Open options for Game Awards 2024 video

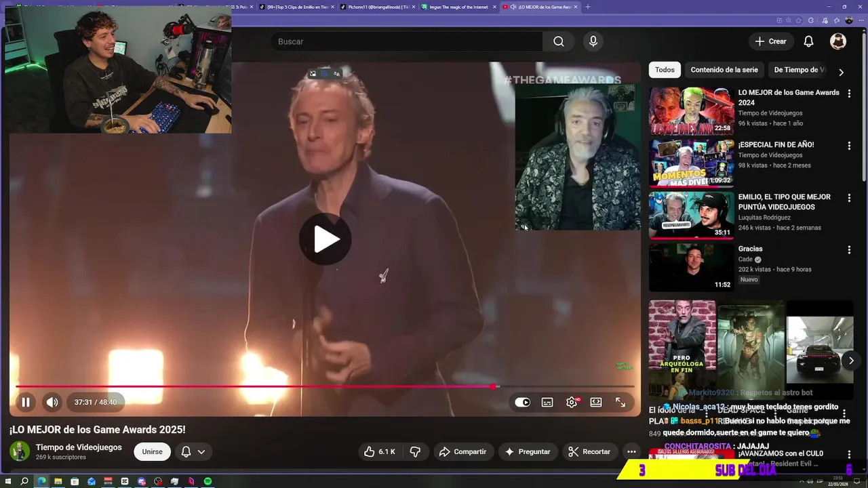coord(849,94)
